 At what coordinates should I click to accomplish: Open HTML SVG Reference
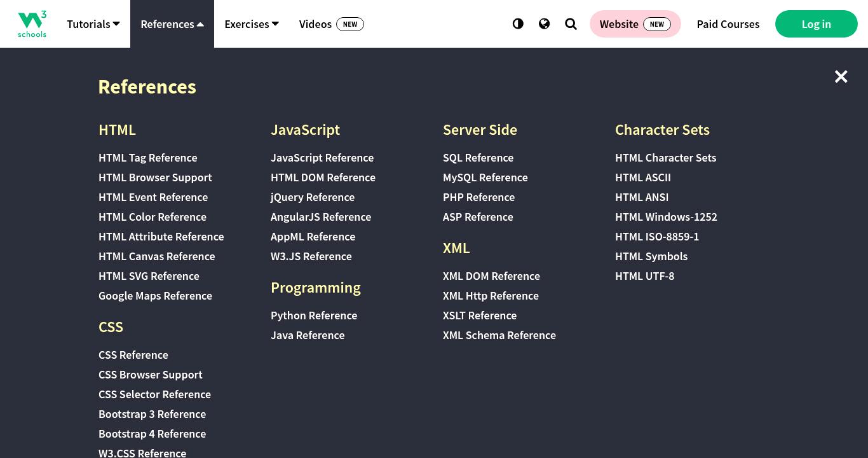149,276
